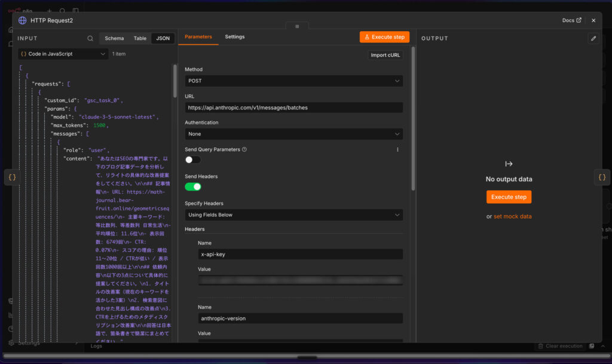The width and height of the screenshot is (612, 364).
Task: Switch input view to JSON
Action: click(163, 38)
